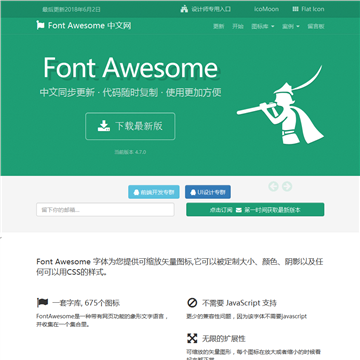This screenshot has height=360, width=360.
Task: Click 无限的扩展性 heading
Action: (x=224, y=339)
